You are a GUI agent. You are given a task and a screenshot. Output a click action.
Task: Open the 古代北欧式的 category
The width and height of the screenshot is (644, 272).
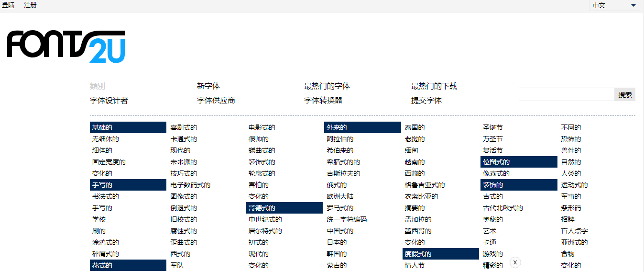point(503,208)
